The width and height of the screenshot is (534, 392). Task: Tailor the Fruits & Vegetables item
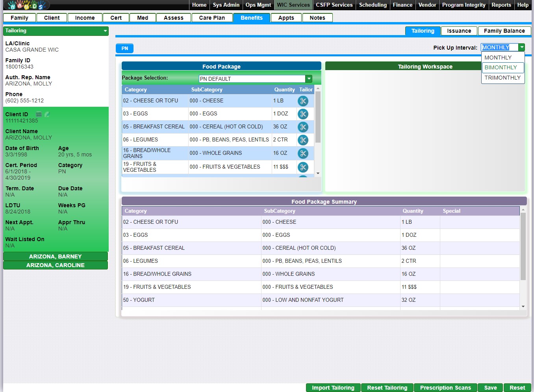pos(303,167)
